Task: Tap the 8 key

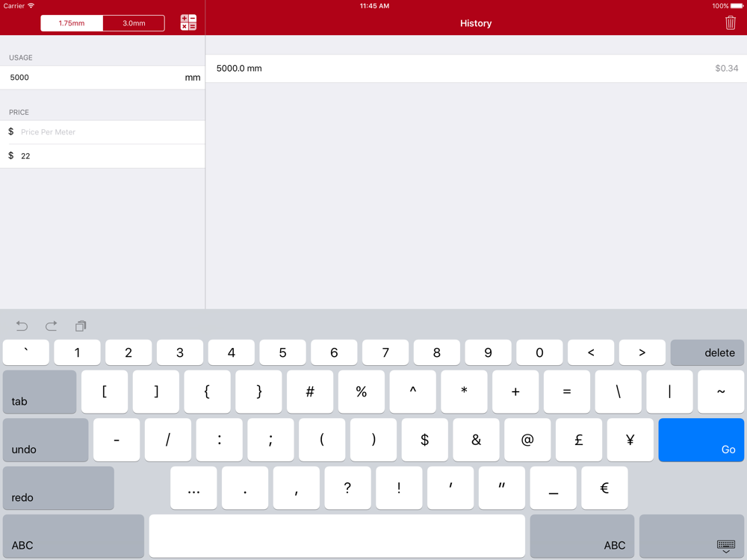Action: (x=437, y=352)
